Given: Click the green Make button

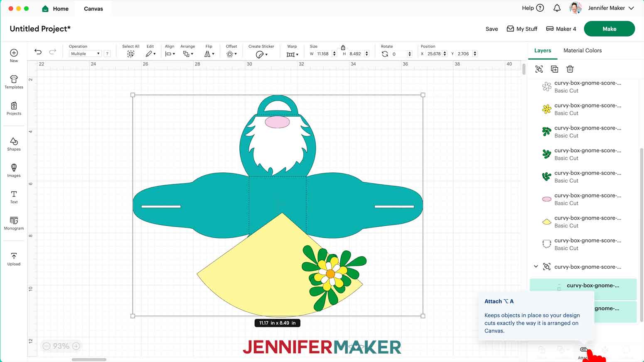Looking at the screenshot, I should (x=609, y=29).
